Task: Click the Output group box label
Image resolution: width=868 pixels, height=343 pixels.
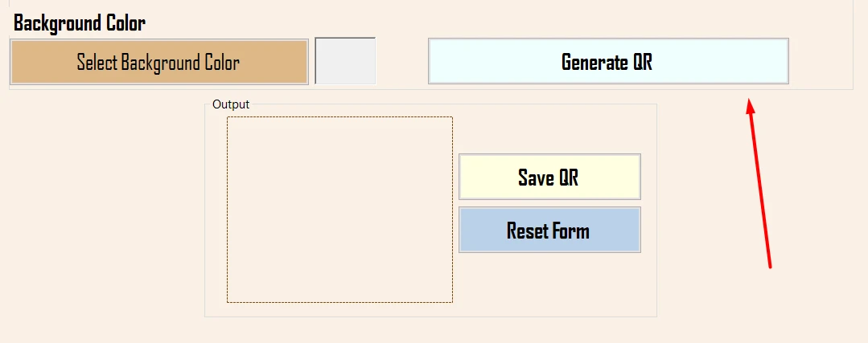Action: (x=231, y=104)
